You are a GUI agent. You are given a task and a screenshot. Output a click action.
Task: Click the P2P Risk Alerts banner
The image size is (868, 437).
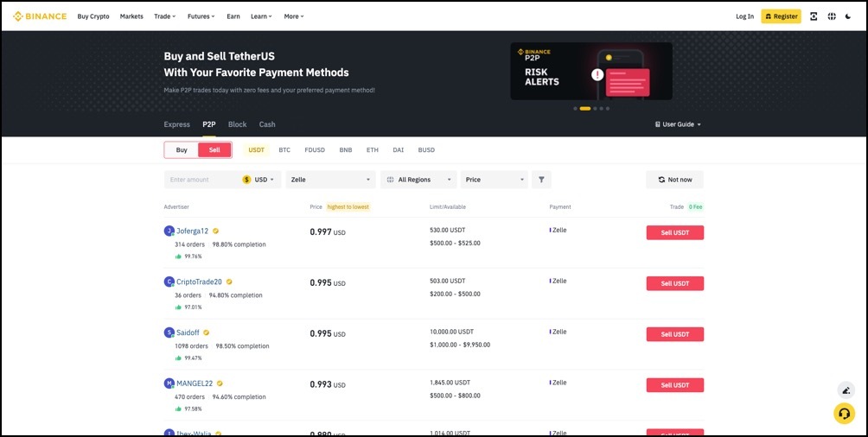pyautogui.click(x=591, y=72)
